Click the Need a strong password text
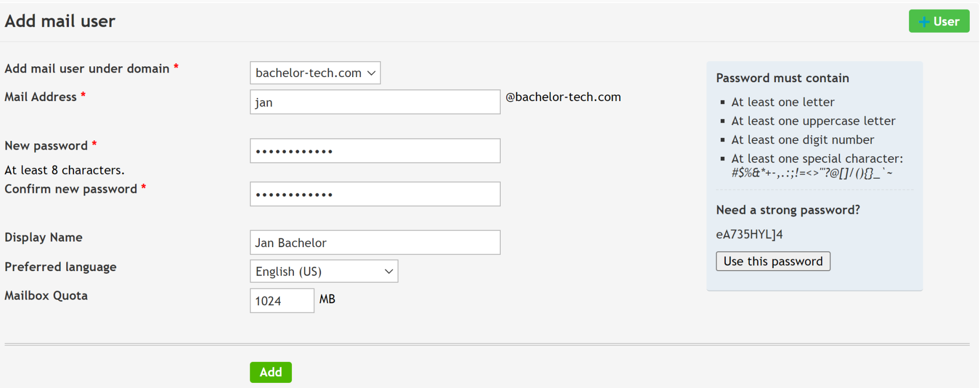 [x=788, y=209]
